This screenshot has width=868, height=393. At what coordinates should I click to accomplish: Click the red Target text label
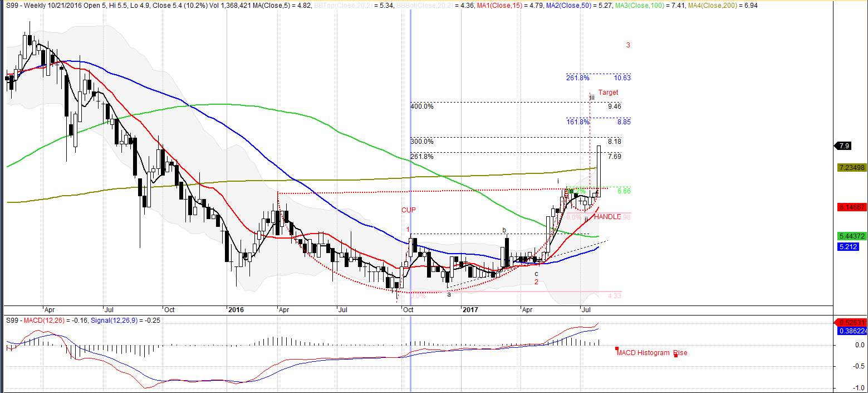click(608, 93)
